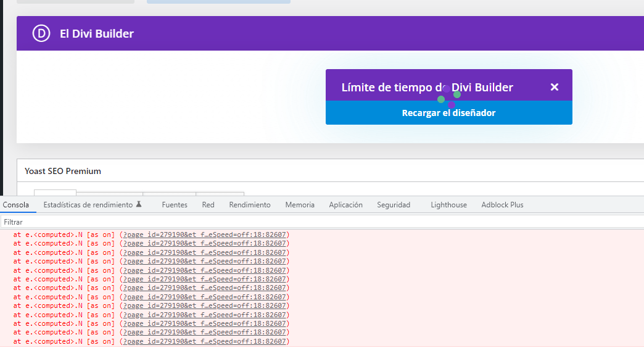Open the first console stack trace link

205,234
